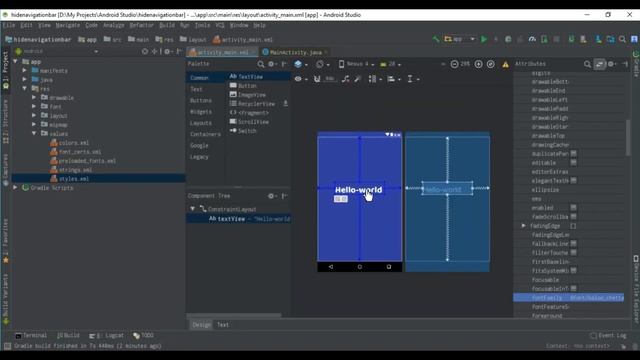The image size is (640, 360).
Task: Click the Attributes panel vertical scrollbar
Action: coord(628,137)
